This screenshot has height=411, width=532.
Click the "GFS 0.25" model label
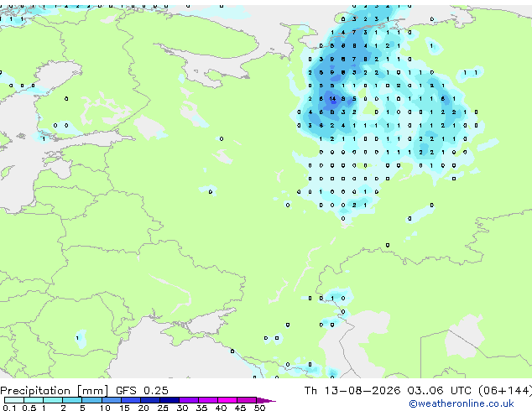(x=142, y=391)
